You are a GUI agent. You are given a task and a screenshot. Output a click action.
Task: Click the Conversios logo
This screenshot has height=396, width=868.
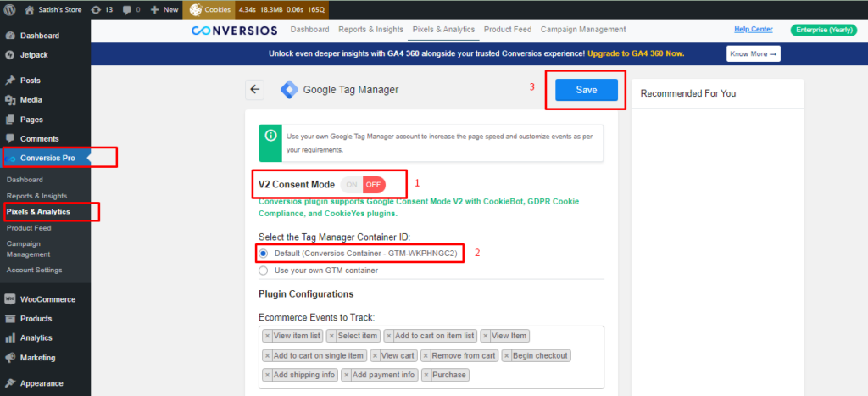point(235,31)
